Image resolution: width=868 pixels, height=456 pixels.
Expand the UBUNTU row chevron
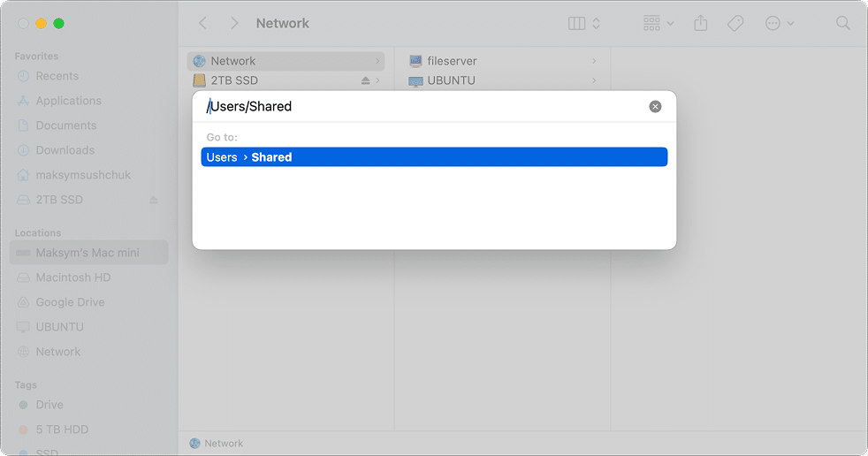point(594,80)
